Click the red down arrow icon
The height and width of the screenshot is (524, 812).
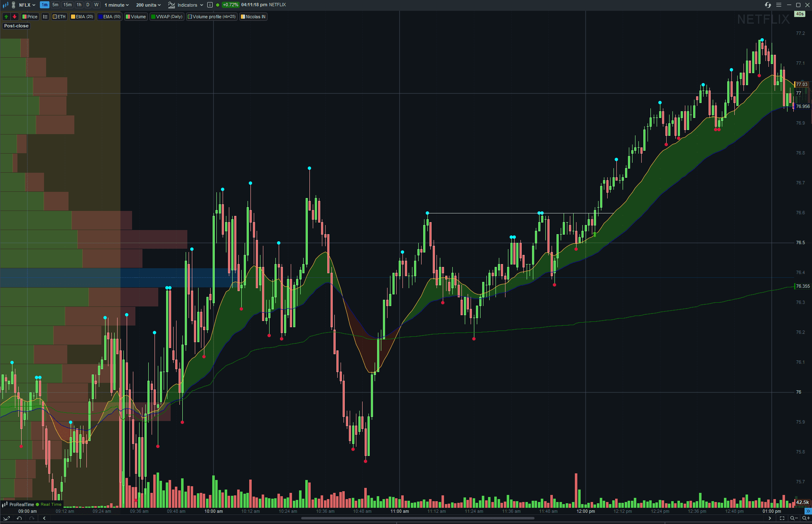(x=15, y=17)
